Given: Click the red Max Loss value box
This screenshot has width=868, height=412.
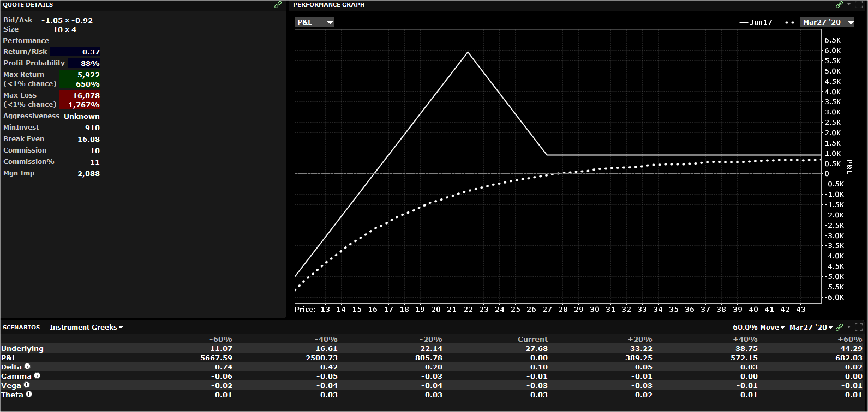Looking at the screenshot, I should pyautogui.click(x=80, y=100).
